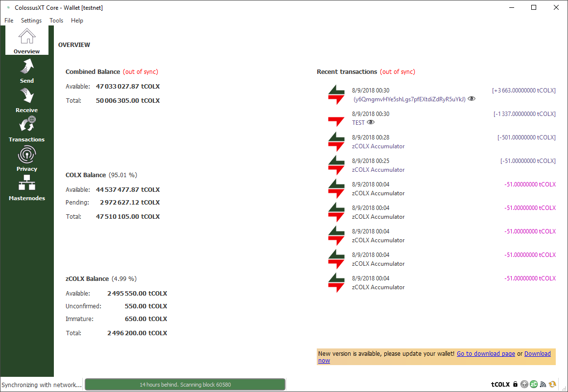Open the Tools menu
568x392 pixels.
point(56,21)
